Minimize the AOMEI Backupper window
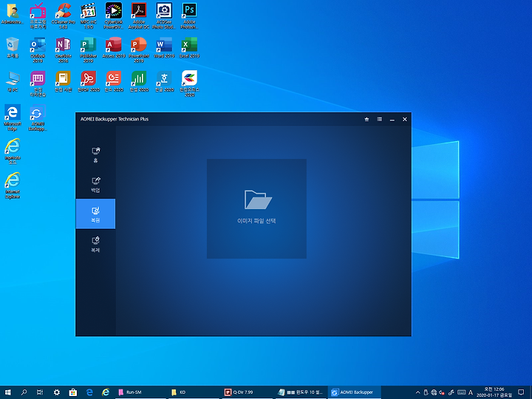532x399 pixels. coord(392,119)
